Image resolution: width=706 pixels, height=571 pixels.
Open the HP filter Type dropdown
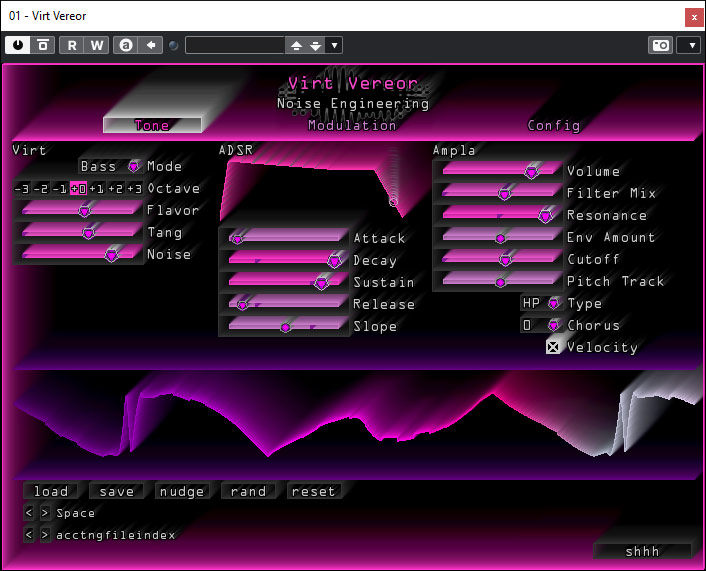pyautogui.click(x=554, y=303)
